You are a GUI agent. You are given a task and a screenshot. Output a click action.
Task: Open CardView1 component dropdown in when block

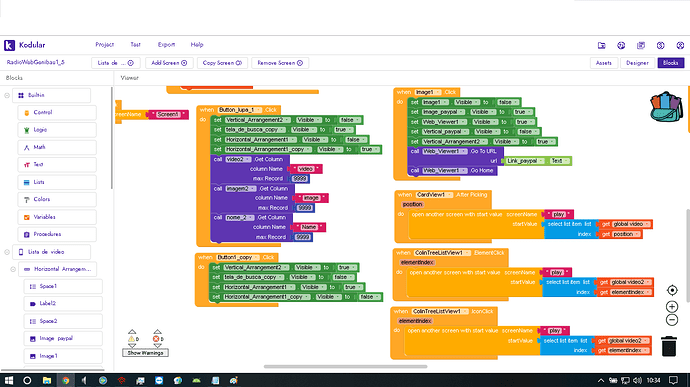click(434, 195)
